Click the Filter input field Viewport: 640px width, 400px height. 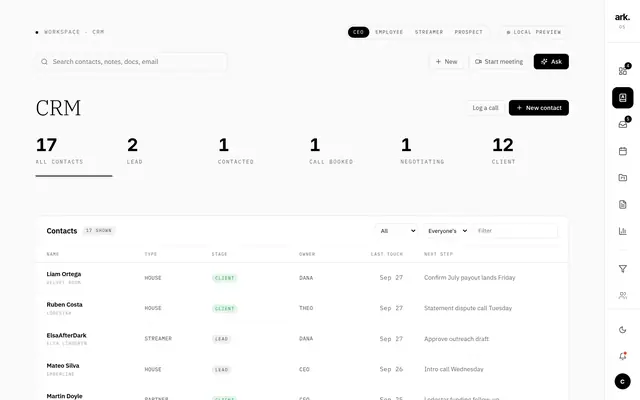(515, 231)
